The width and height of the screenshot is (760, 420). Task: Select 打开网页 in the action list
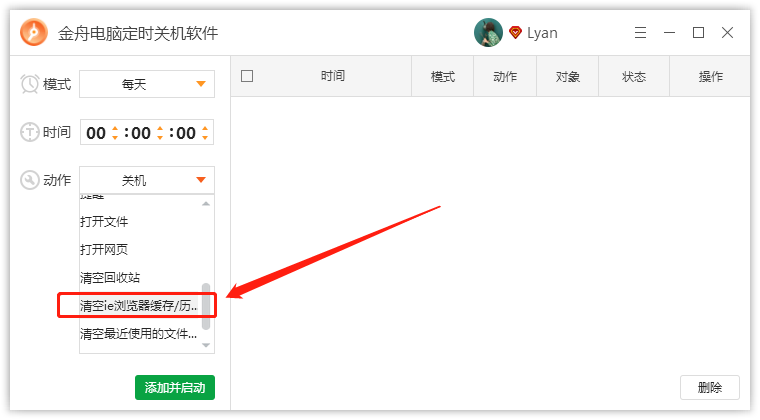[140, 249]
